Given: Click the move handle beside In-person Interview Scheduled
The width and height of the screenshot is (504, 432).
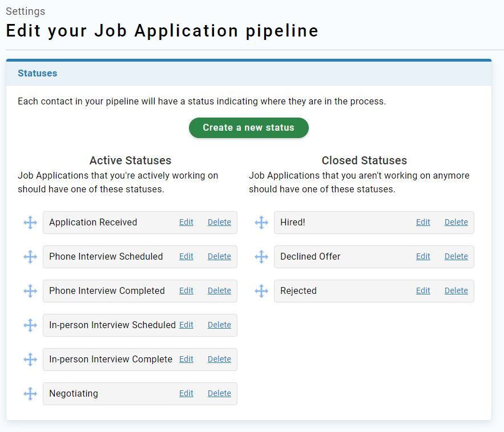Looking at the screenshot, I should point(30,325).
